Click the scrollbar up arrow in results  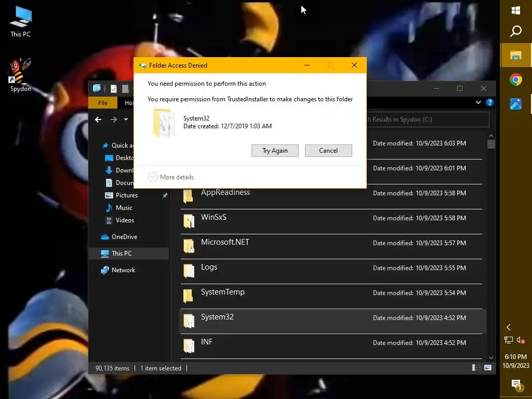pyautogui.click(x=491, y=136)
